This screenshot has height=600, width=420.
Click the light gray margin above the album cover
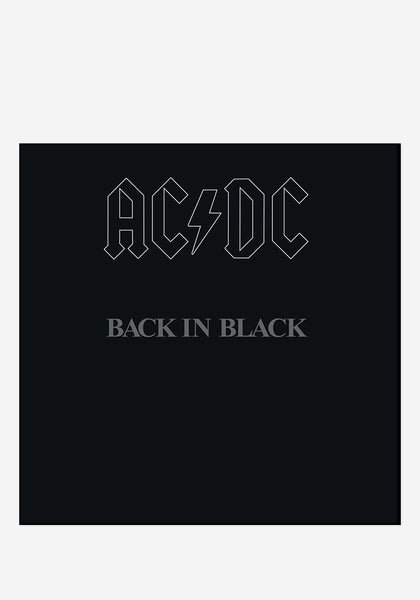click(210, 72)
